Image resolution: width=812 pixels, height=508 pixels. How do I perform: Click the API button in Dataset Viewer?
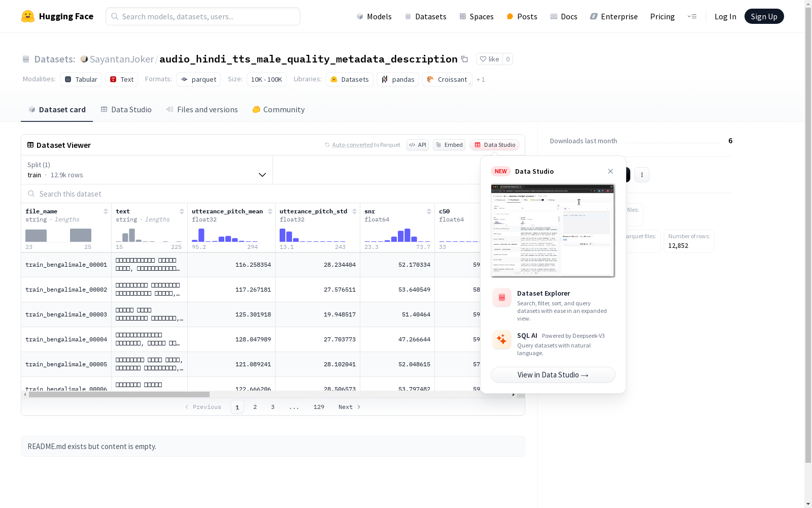point(418,145)
